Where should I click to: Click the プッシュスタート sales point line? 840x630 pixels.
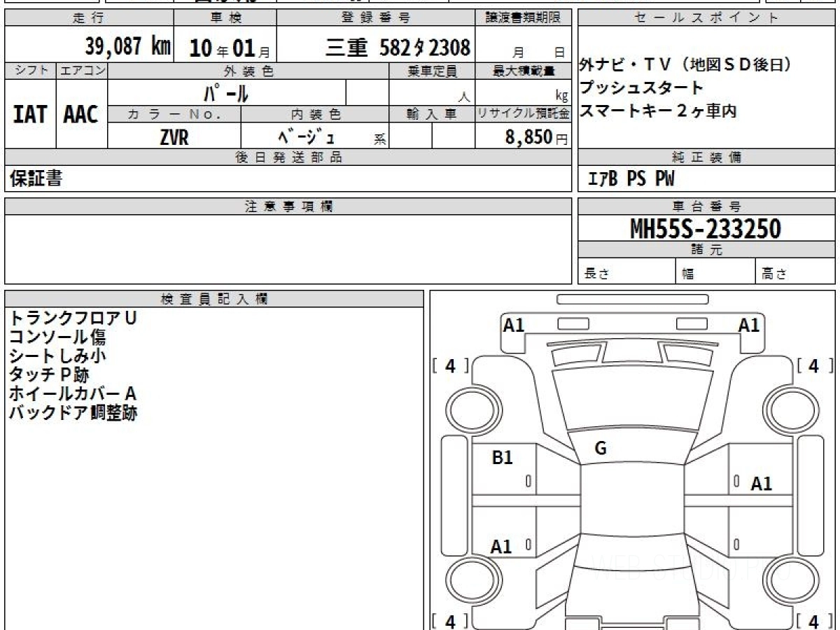click(x=641, y=88)
